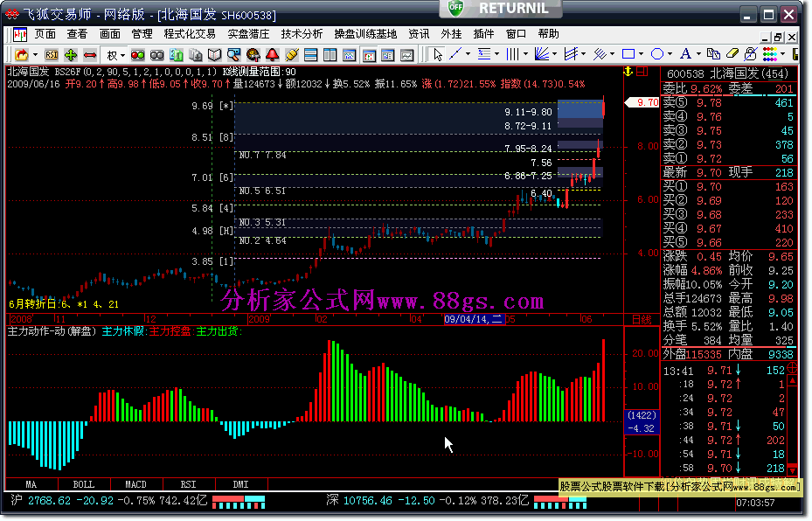Toggle the drawing lock icon

click(750, 54)
